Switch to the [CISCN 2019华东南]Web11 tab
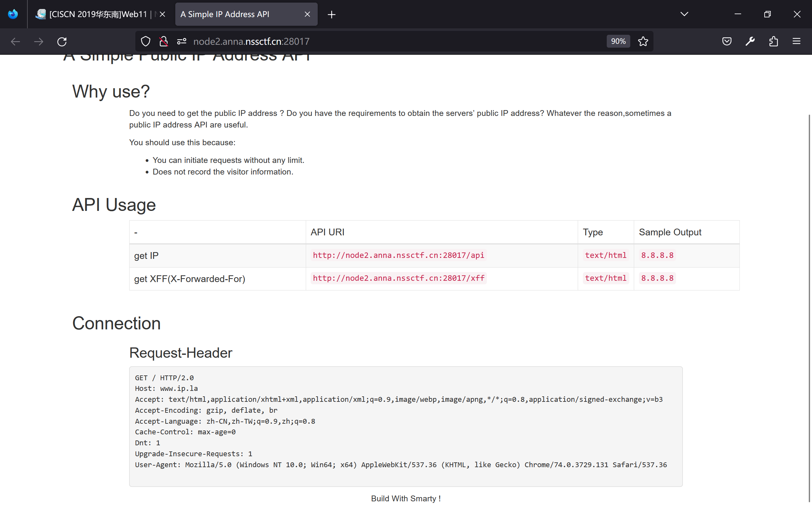 point(101,14)
